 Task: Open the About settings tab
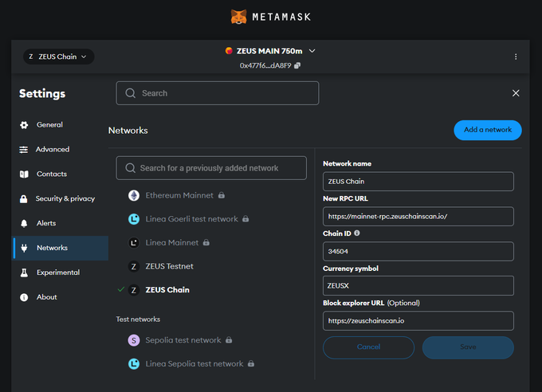tap(60, 297)
